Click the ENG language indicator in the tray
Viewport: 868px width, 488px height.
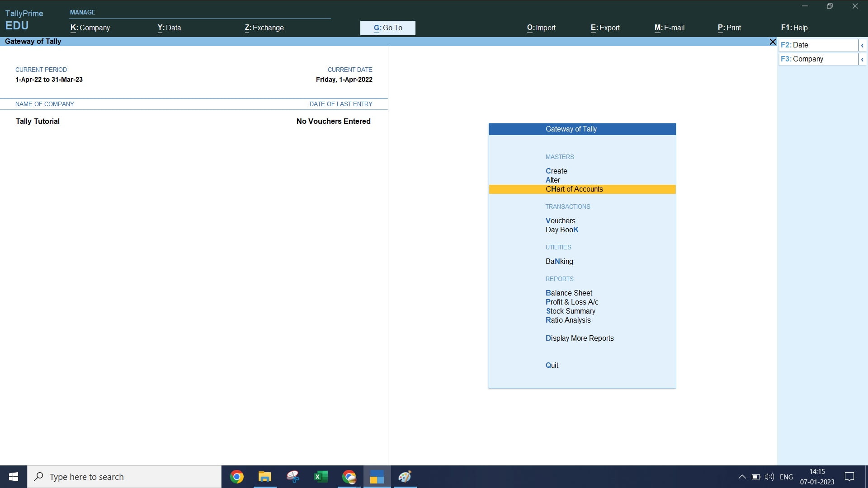click(787, 477)
